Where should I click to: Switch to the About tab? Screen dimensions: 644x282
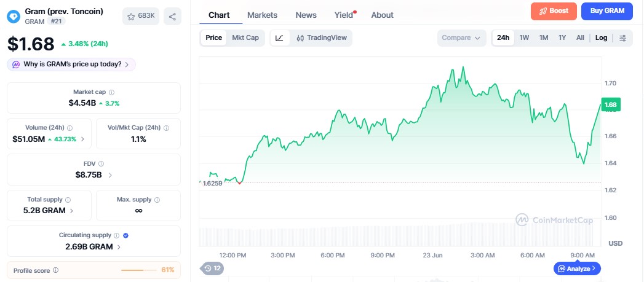pyautogui.click(x=383, y=15)
